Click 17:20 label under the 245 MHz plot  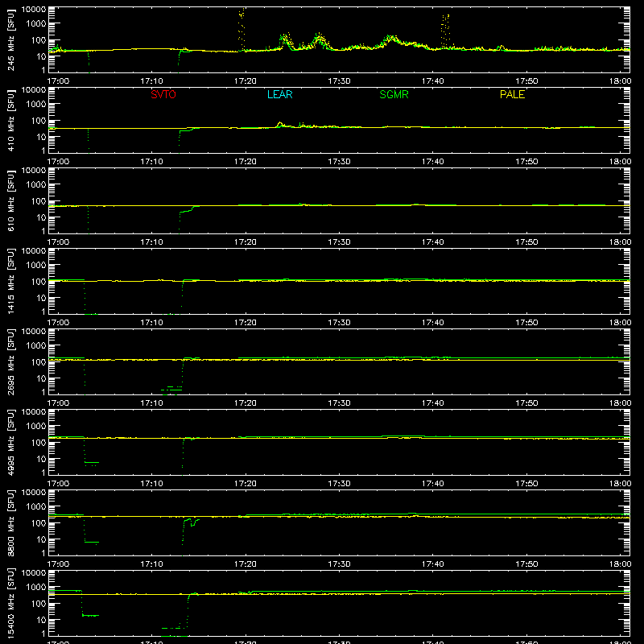point(246,81)
